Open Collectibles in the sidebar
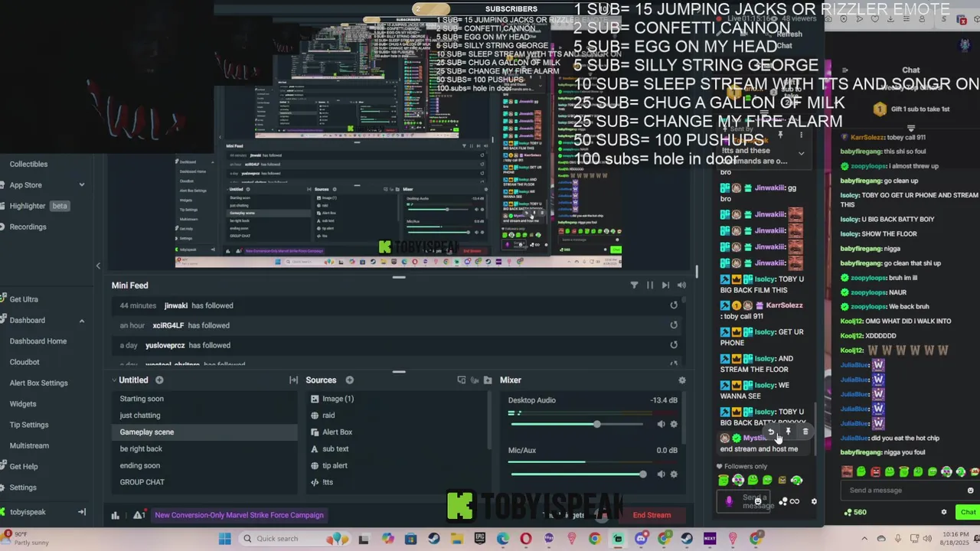This screenshot has height=551, width=980. tap(28, 164)
